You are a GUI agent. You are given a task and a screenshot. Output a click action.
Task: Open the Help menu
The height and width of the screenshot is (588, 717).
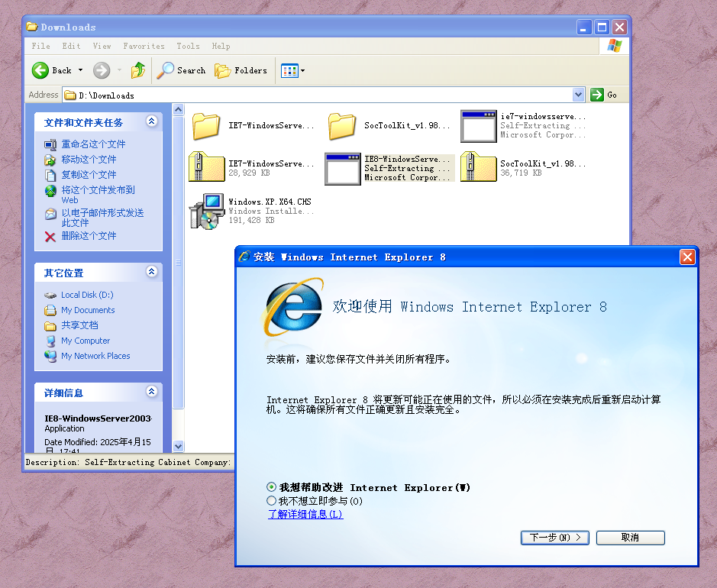[221, 46]
